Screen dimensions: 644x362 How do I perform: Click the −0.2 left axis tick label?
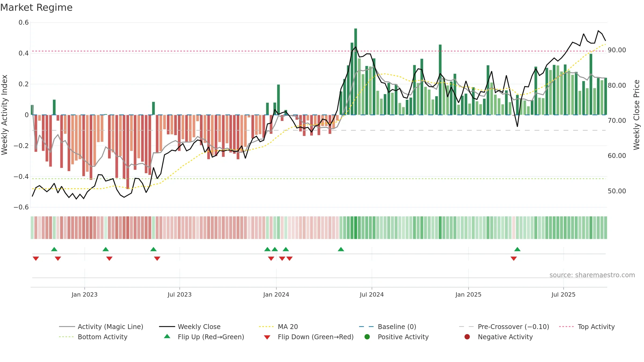21,146
